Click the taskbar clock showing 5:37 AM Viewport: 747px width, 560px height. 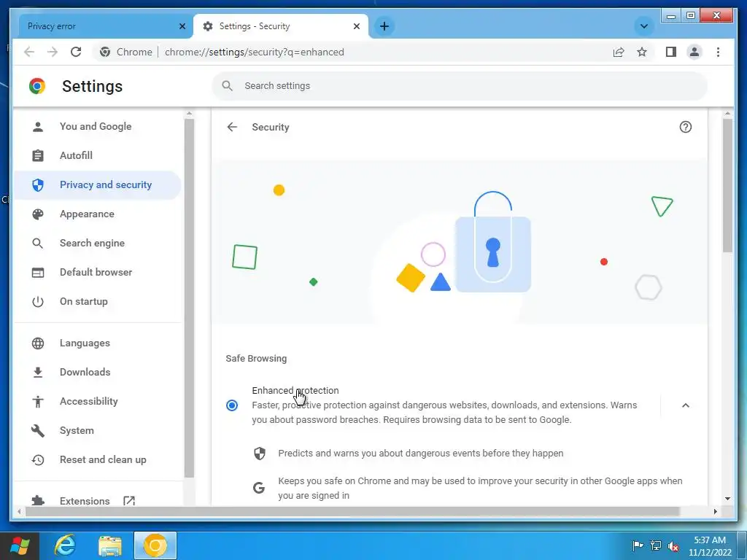click(709, 545)
